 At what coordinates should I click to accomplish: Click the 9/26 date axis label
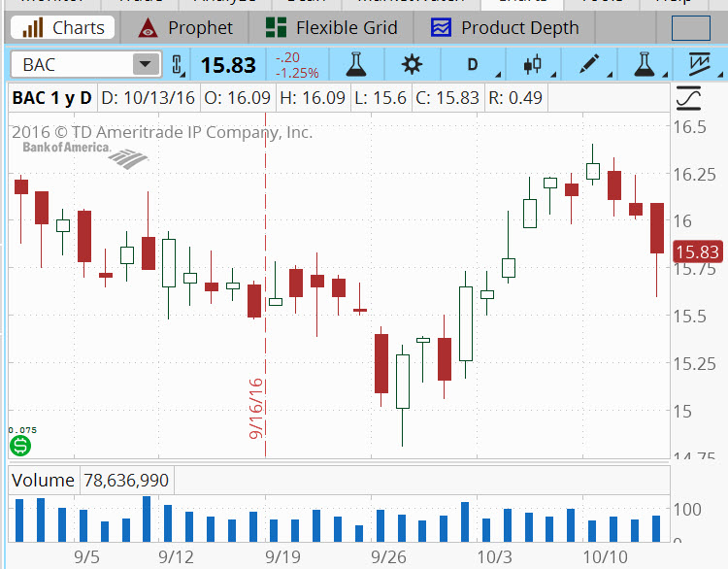point(388,557)
